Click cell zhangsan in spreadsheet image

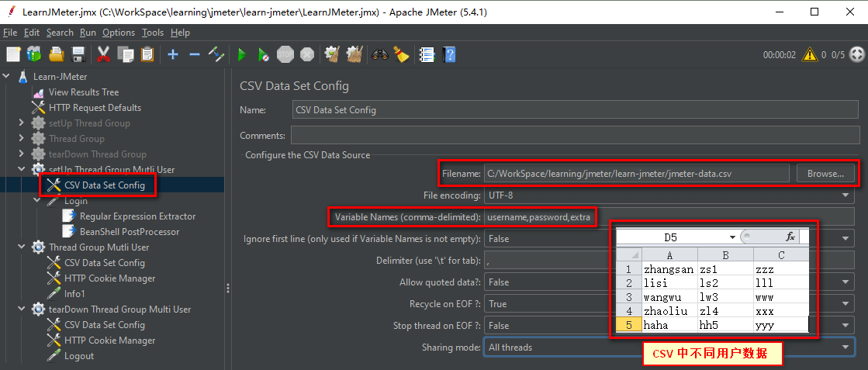(x=669, y=270)
